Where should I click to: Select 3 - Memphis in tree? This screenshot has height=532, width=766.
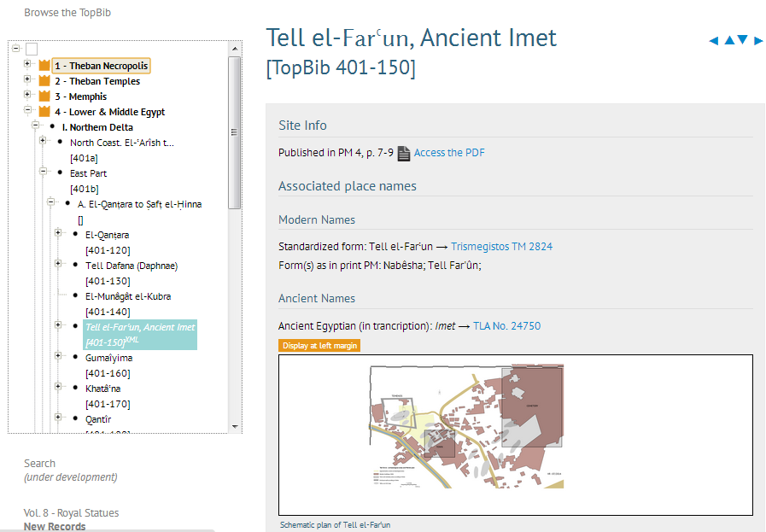80,96
